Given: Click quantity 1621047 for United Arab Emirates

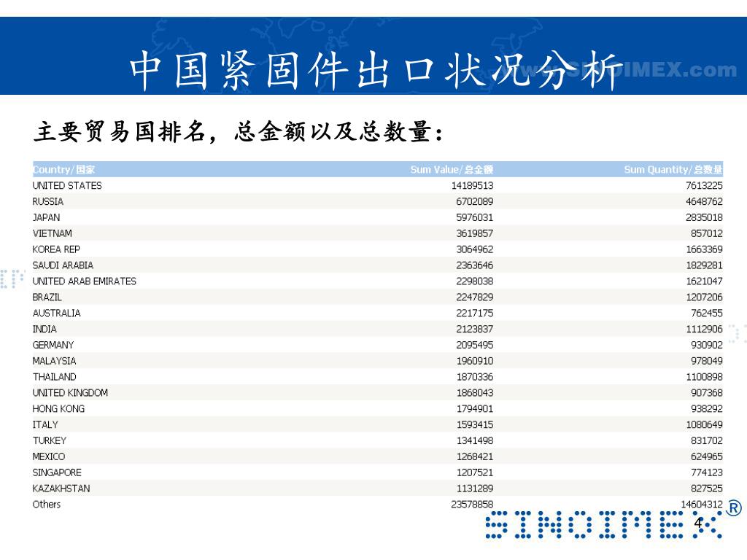Looking at the screenshot, I should click(704, 281).
